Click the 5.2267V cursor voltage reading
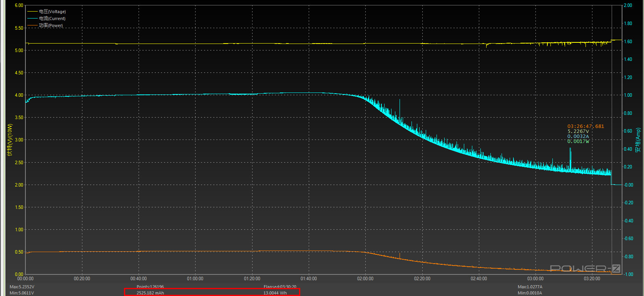The width and height of the screenshot is (644, 296). coord(578,131)
